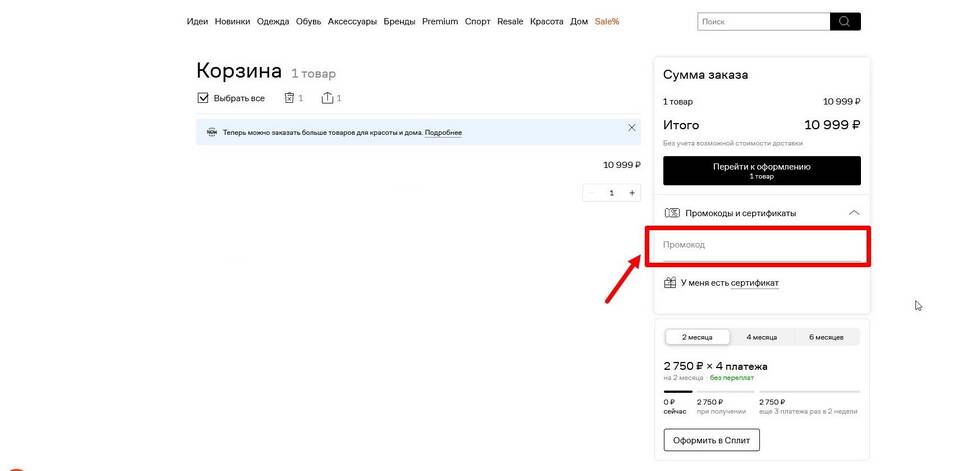The height and width of the screenshot is (471, 960).
Task: Collapse the "Промокоды и сертификаты" section
Action: (853, 213)
